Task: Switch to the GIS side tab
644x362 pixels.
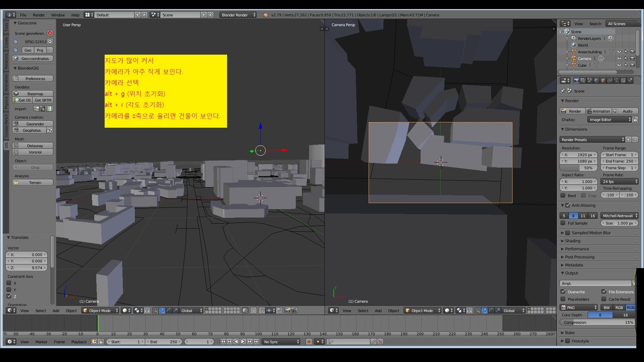Action: click(x=6, y=145)
